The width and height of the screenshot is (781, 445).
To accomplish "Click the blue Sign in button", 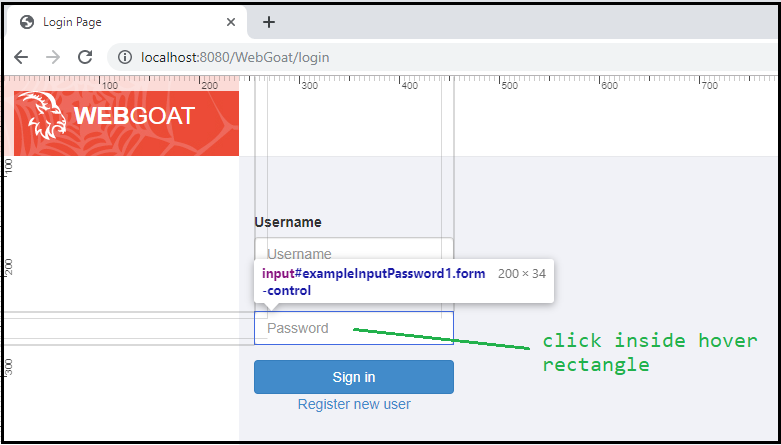I will pyautogui.click(x=354, y=377).
